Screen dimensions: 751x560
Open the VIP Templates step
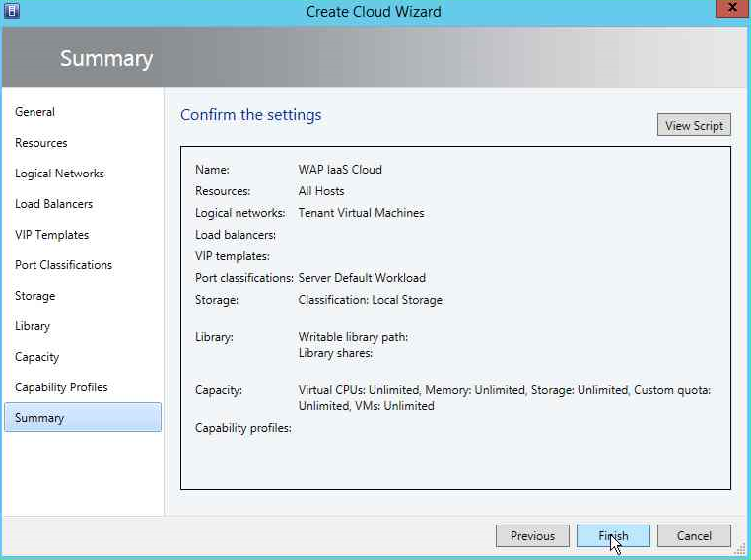[x=51, y=235]
